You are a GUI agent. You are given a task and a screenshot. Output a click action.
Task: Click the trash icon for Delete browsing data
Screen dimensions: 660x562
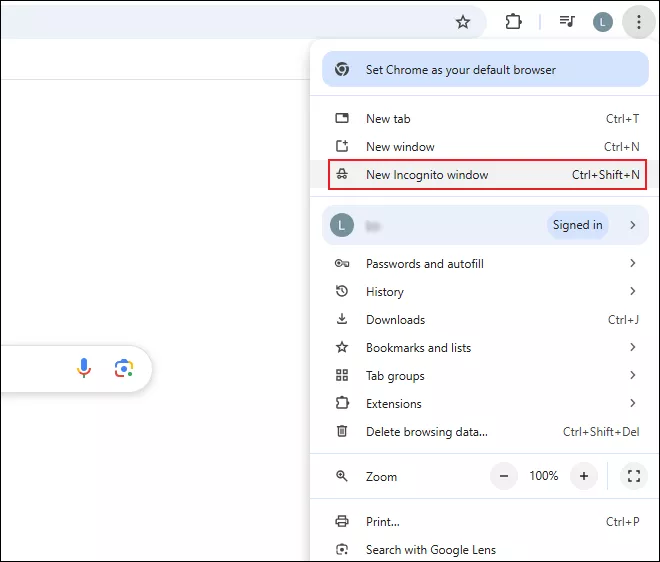pos(342,431)
